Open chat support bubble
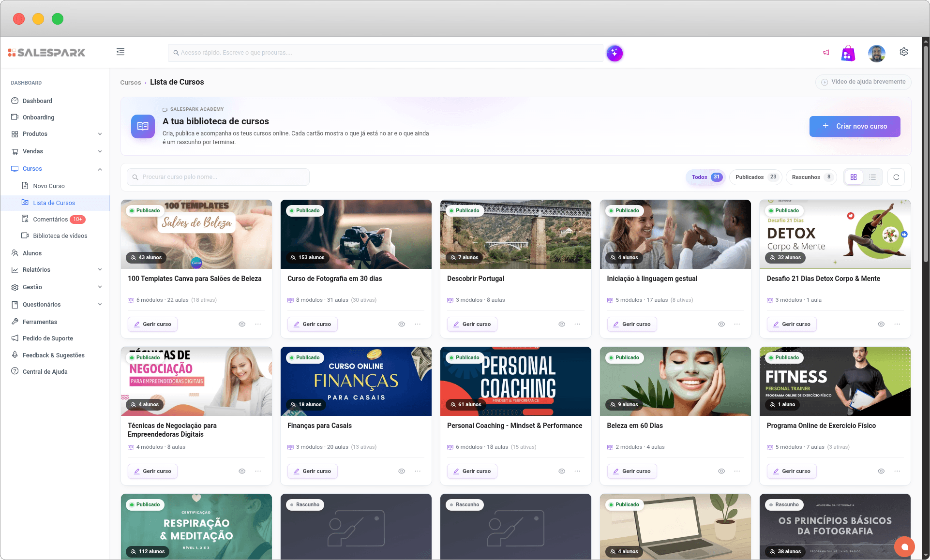 904,546
